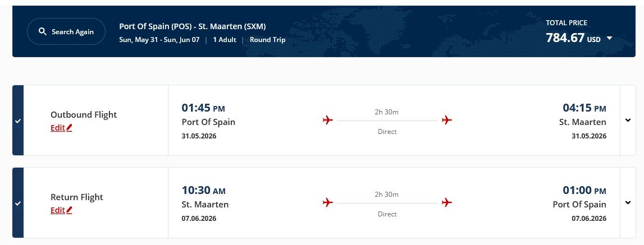The width and height of the screenshot is (644, 245).
Task: Edit the outbound flight selection
Action: [58, 128]
